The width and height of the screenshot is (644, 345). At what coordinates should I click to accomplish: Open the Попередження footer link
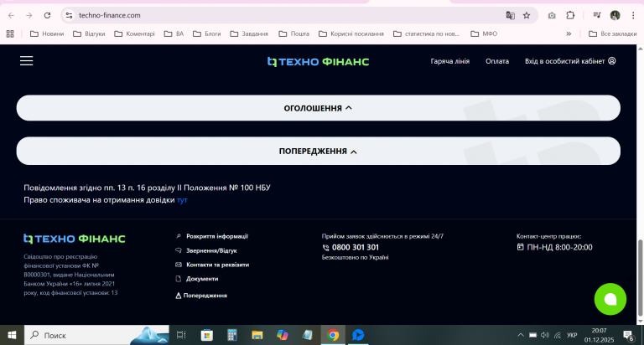click(201, 296)
